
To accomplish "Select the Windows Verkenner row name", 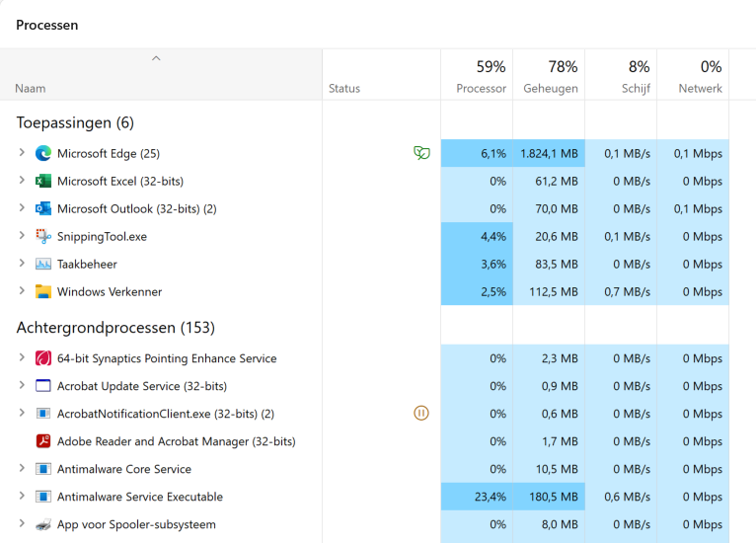I will [110, 292].
